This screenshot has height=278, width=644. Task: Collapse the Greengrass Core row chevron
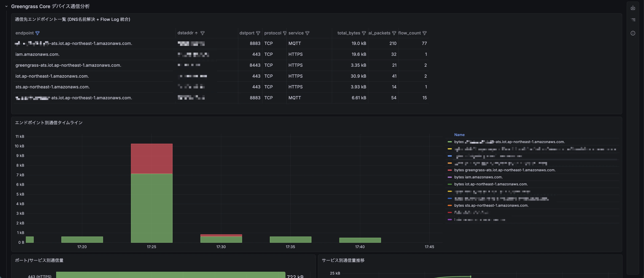point(6,6)
